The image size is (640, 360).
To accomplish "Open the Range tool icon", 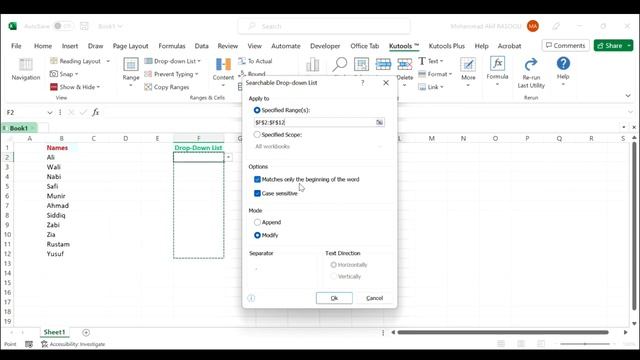I will [x=131, y=64].
